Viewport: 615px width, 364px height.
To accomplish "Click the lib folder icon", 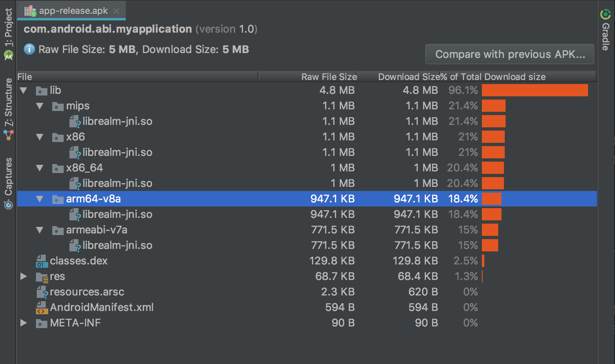I will [x=42, y=91].
